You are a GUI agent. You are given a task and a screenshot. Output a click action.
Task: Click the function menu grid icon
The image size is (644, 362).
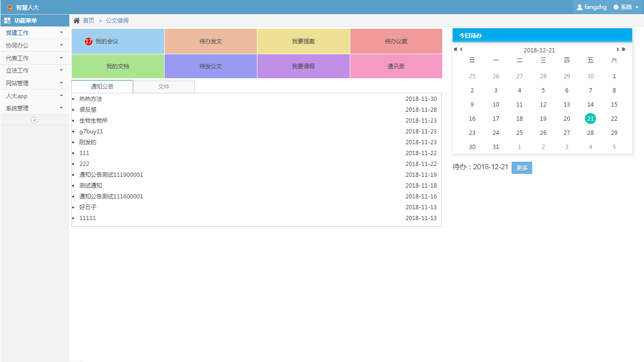pyautogui.click(x=7, y=21)
